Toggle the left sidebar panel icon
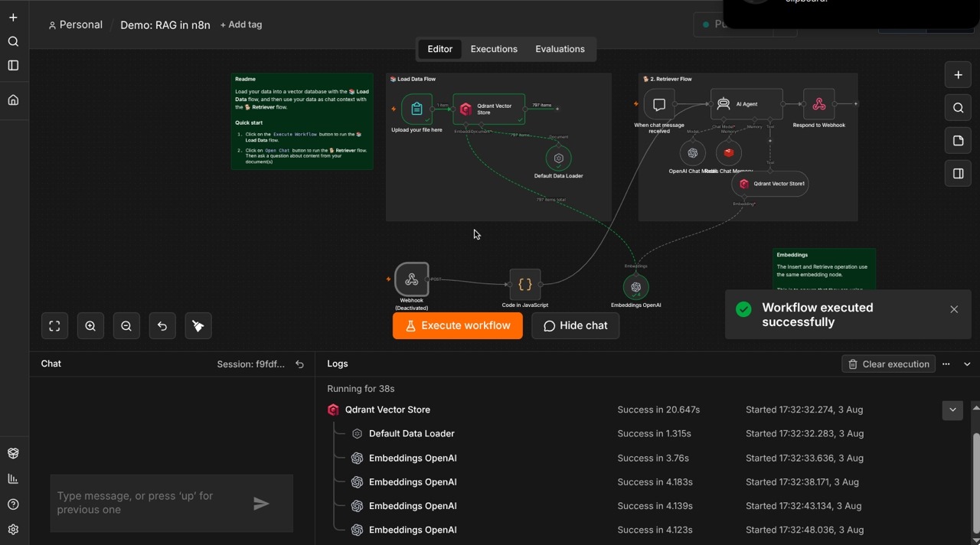 pos(13,66)
